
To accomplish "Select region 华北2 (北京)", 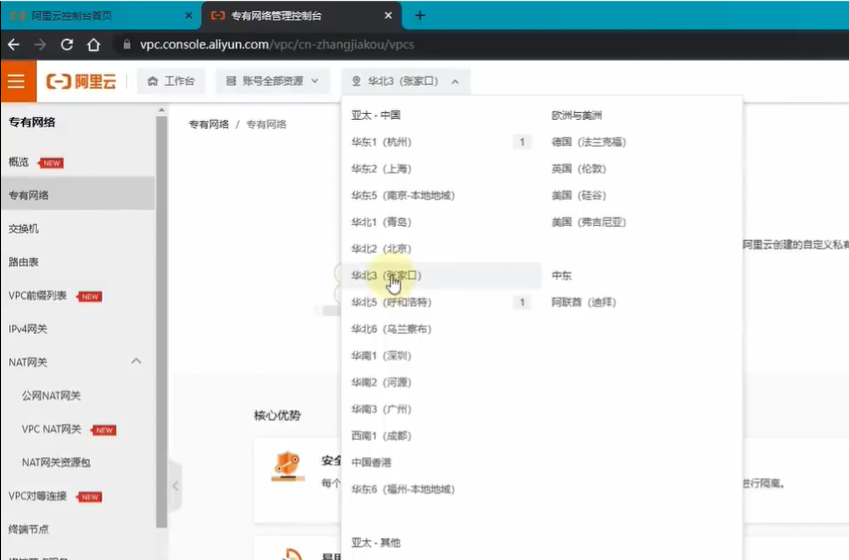I will pyautogui.click(x=441, y=249).
